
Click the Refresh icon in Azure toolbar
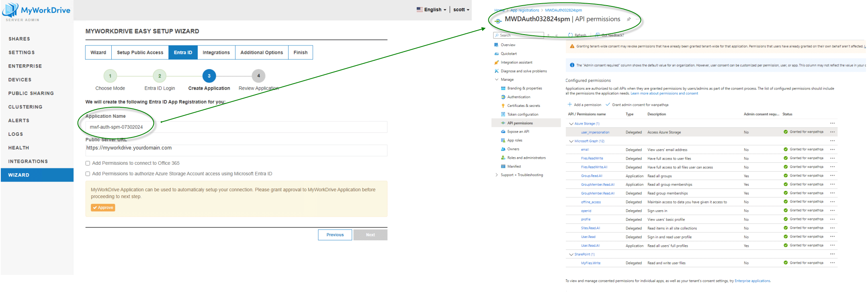[570, 35]
